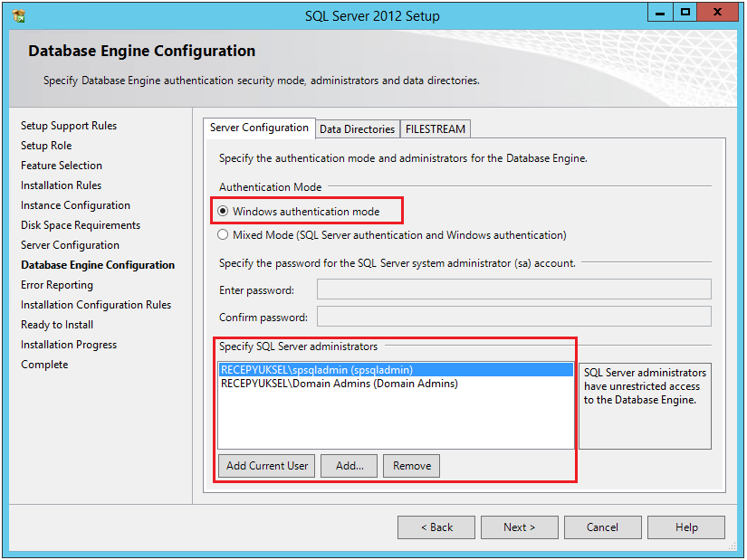The image size is (747, 560).
Task: Click Disk Space Requirements step
Action: 81,225
